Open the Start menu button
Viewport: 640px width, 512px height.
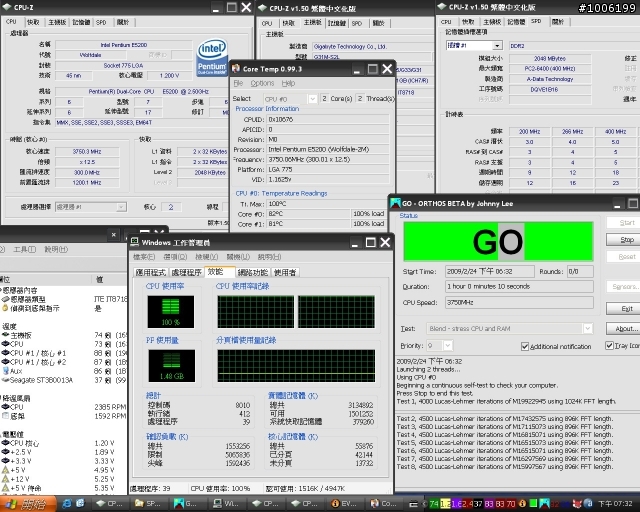(28, 504)
